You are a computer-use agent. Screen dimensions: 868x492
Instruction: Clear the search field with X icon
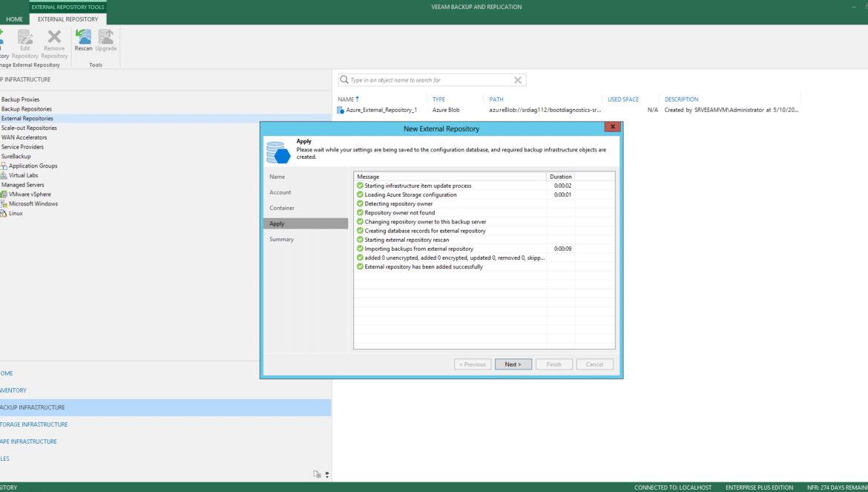pos(518,79)
